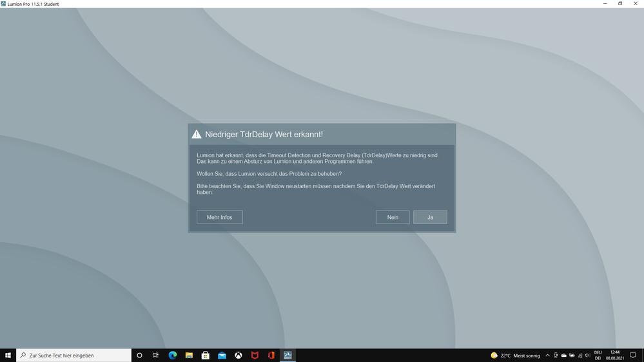This screenshot has width=644, height=362.
Task: Open network connection tray icon
Action: tap(580, 356)
